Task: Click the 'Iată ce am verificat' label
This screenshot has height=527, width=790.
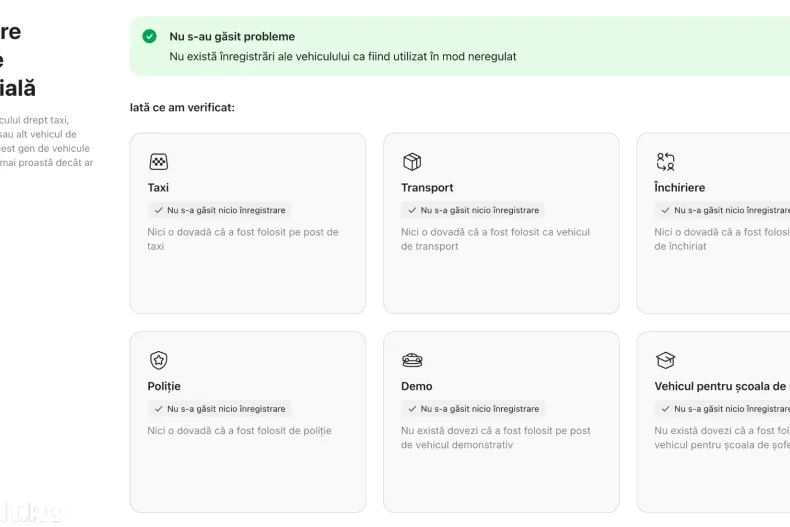Action: coord(182,107)
